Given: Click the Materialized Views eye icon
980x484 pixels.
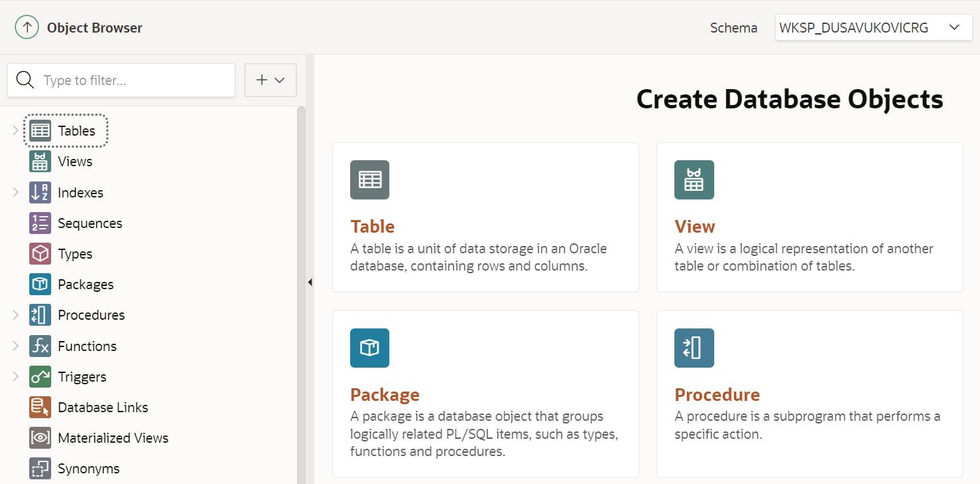Looking at the screenshot, I should (x=40, y=438).
